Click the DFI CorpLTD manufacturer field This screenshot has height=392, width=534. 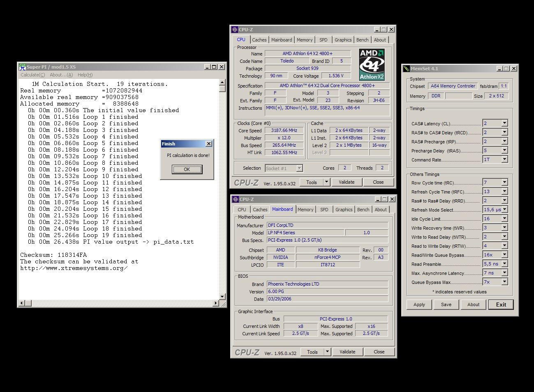327,225
